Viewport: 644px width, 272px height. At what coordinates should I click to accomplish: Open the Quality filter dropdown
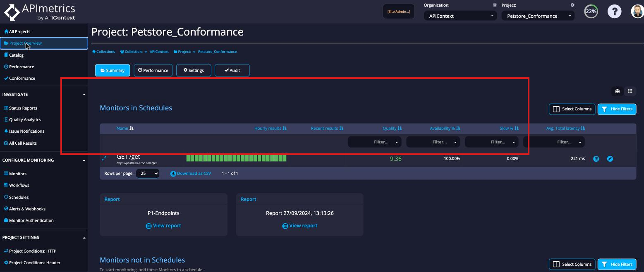[375, 142]
